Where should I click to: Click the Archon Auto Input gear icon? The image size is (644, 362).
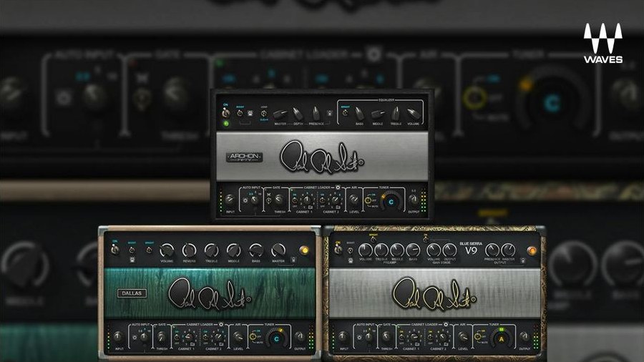pyautogui.click(x=245, y=200)
